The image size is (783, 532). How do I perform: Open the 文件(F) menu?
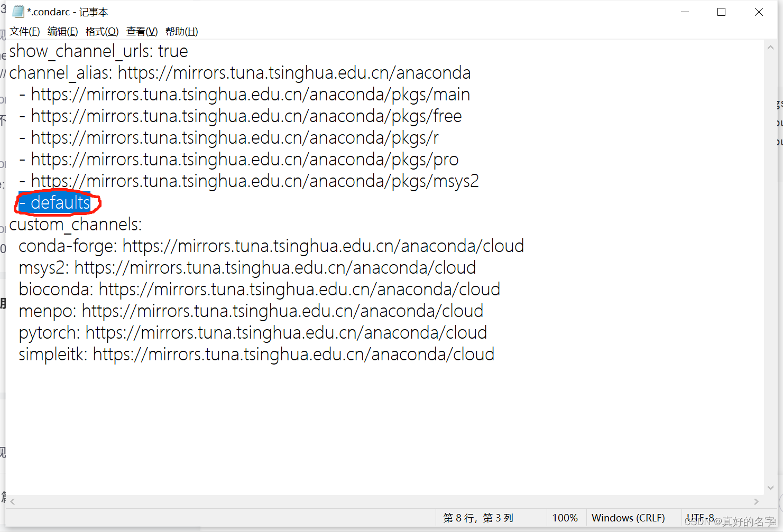pos(24,31)
